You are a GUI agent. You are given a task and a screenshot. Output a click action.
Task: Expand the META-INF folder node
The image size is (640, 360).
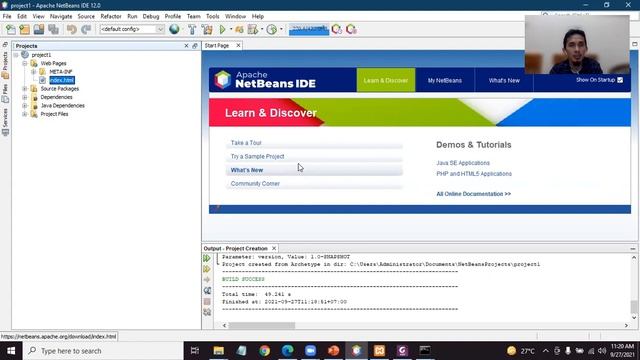coord(33,72)
